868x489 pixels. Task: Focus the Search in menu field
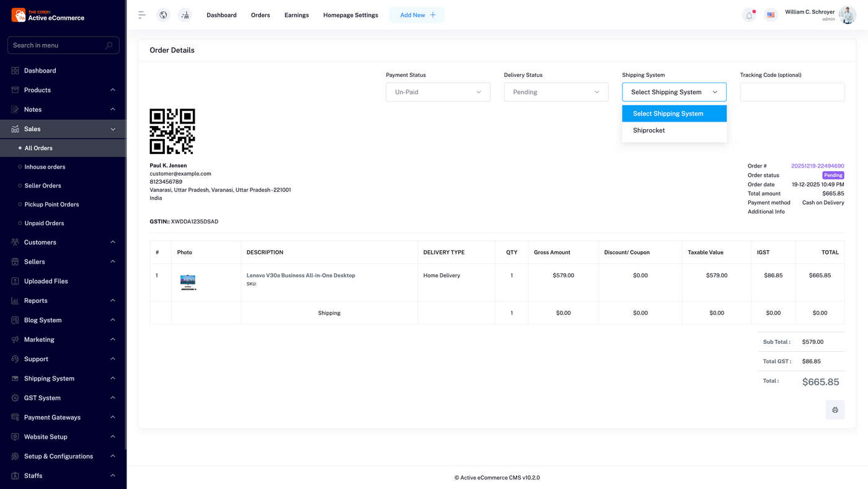pos(63,45)
